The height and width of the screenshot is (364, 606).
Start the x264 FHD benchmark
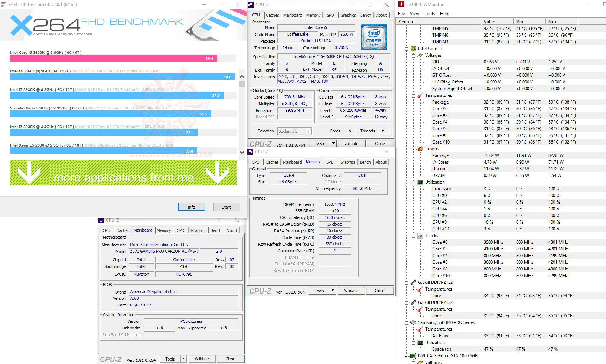[x=226, y=207]
